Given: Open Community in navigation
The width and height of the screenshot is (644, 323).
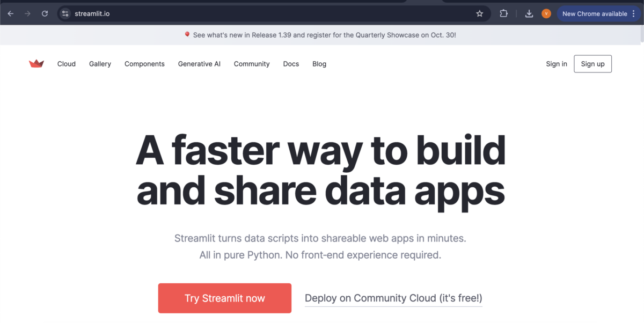Looking at the screenshot, I should (x=252, y=64).
